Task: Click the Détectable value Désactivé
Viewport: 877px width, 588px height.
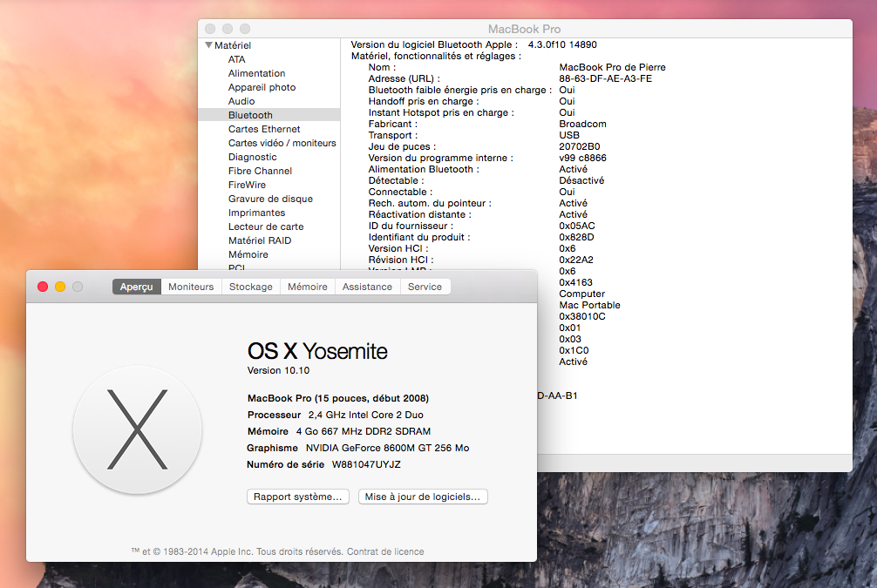Action: pyautogui.click(x=581, y=180)
